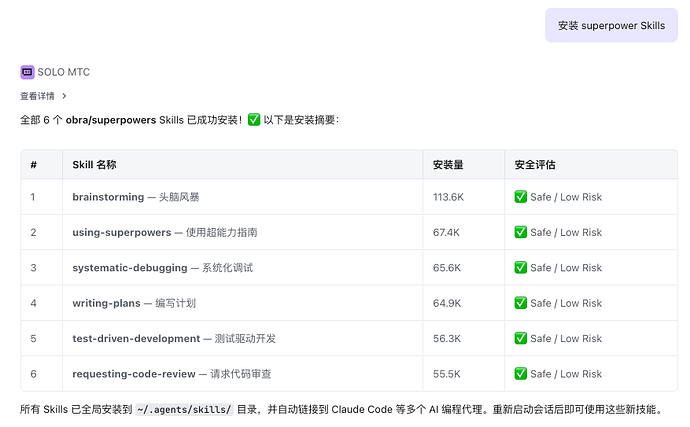Click the 113.6K install count

click(448, 197)
